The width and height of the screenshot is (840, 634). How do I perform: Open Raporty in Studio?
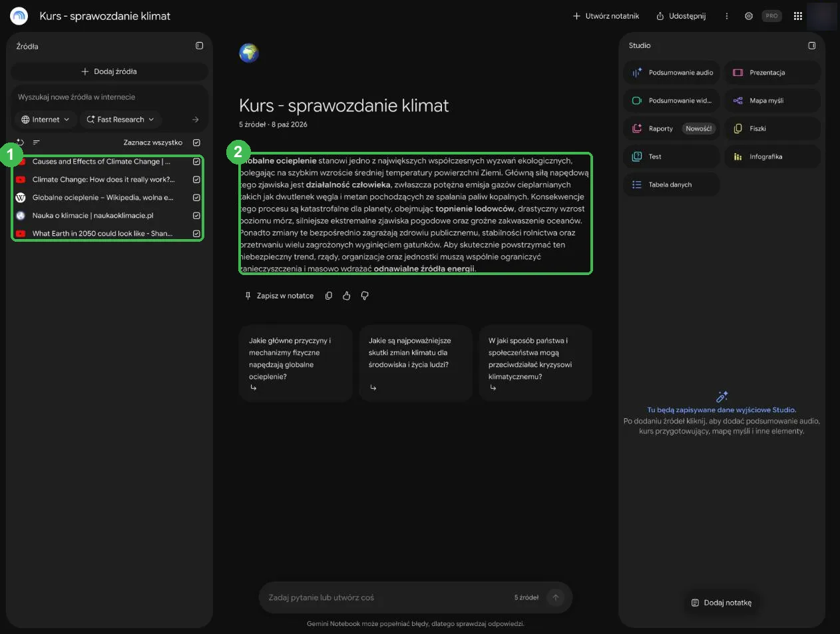(x=672, y=129)
